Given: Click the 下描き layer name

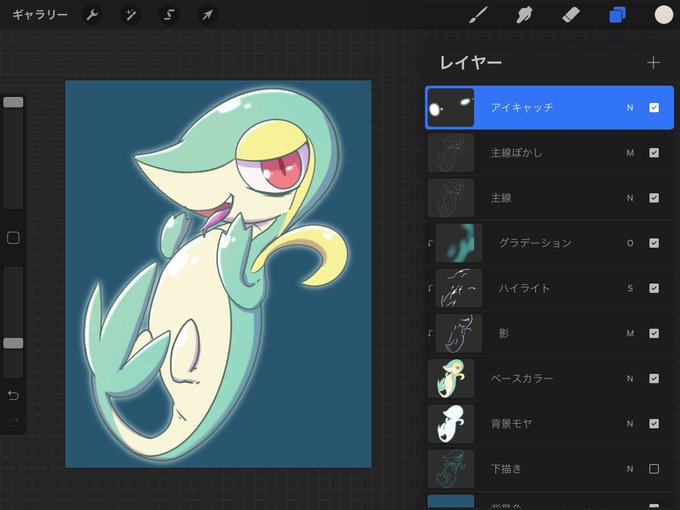Looking at the screenshot, I should tap(506, 469).
